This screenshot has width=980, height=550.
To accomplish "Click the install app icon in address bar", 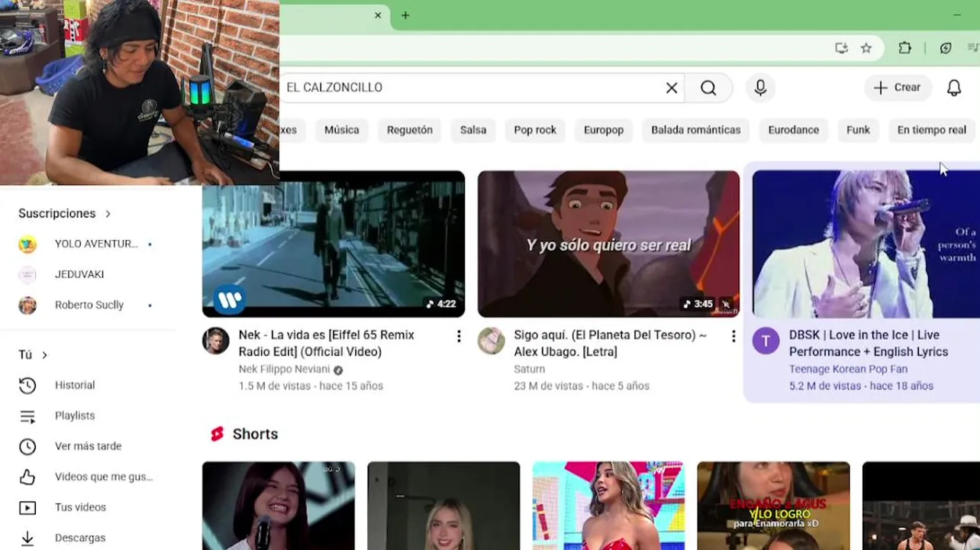I will coord(841,48).
